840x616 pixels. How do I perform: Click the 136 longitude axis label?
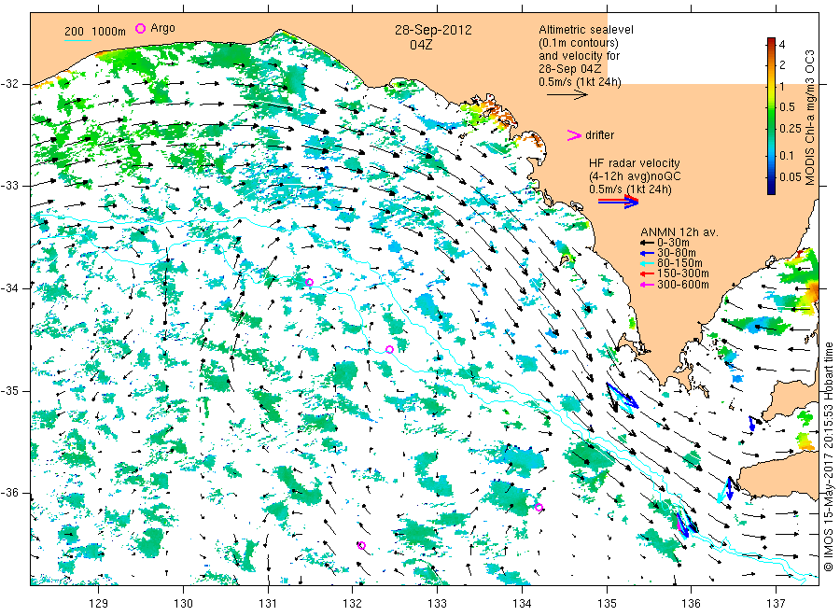692,604
